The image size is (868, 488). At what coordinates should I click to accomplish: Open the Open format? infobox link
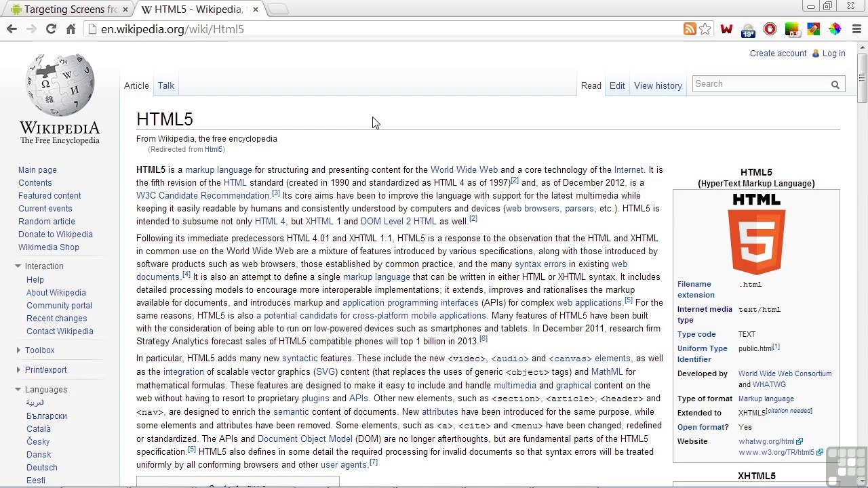(703, 428)
